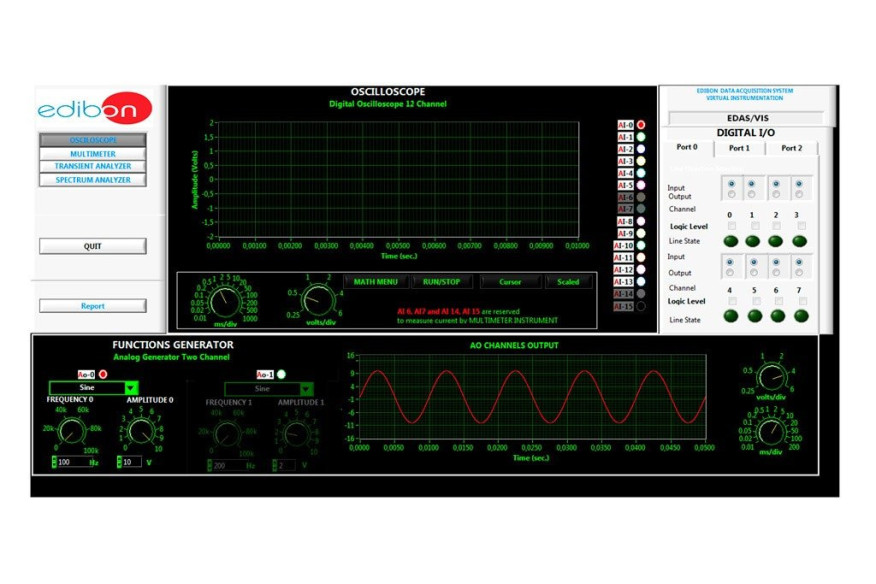Toggle the AI-5 channel indicator
This screenshot has width=876, height=584.
pos(641,185)
